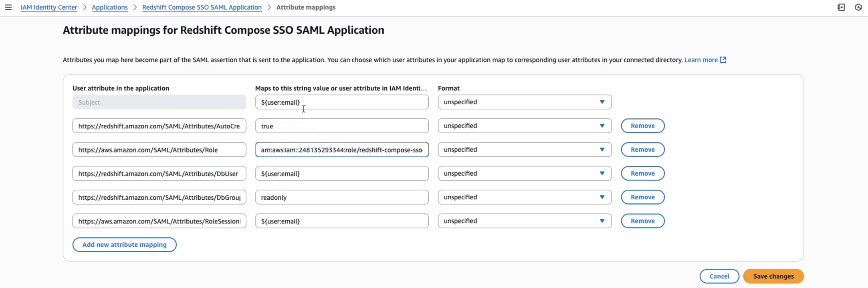Focus the Subject mapping value field
This screenshot has width=868, height=288.
pos(342,102)
